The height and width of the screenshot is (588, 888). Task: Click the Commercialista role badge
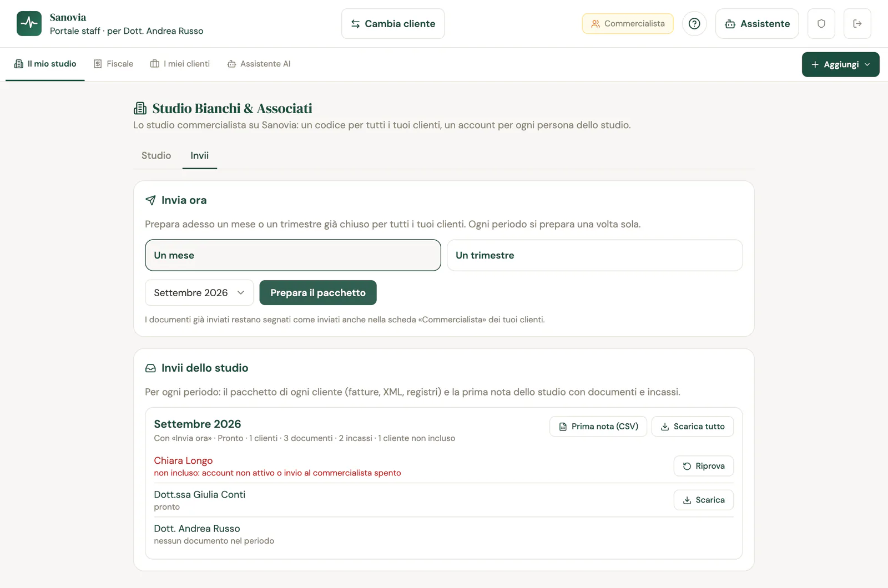(x=628, y=24)
